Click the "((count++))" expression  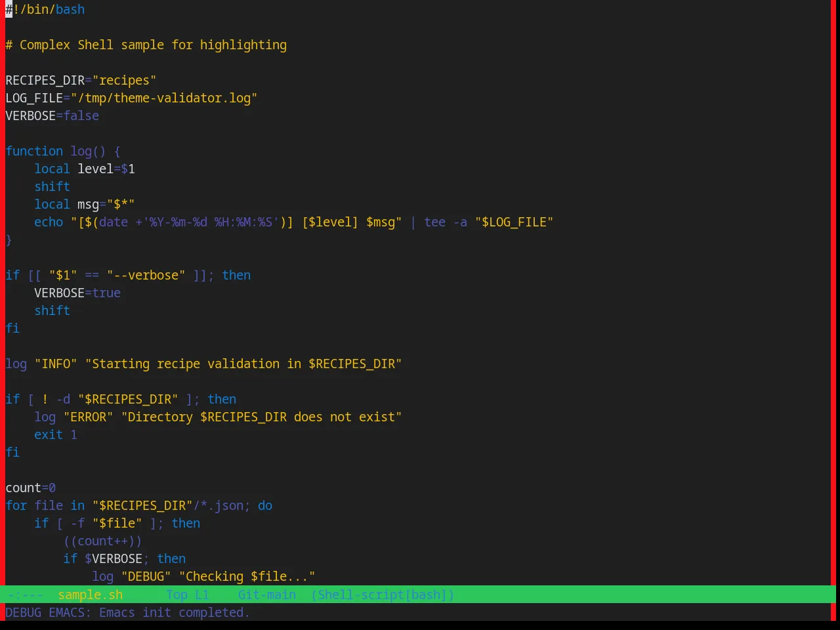(x=102, y=541)
